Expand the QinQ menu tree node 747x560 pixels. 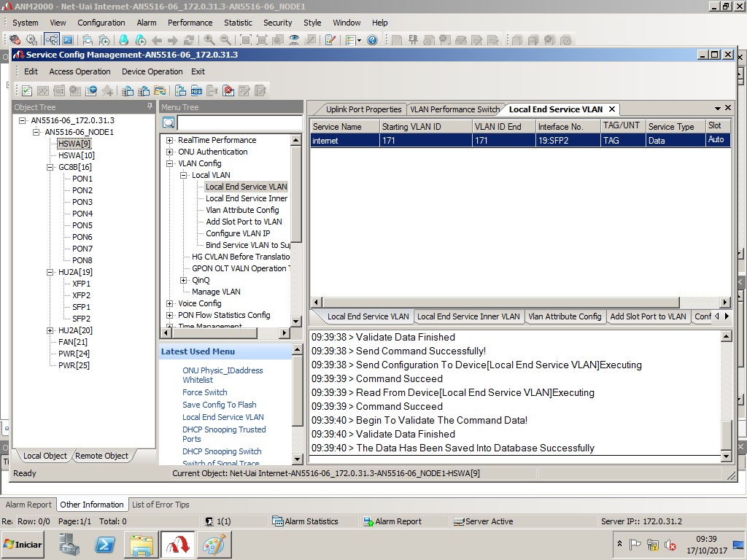(184, 280)
